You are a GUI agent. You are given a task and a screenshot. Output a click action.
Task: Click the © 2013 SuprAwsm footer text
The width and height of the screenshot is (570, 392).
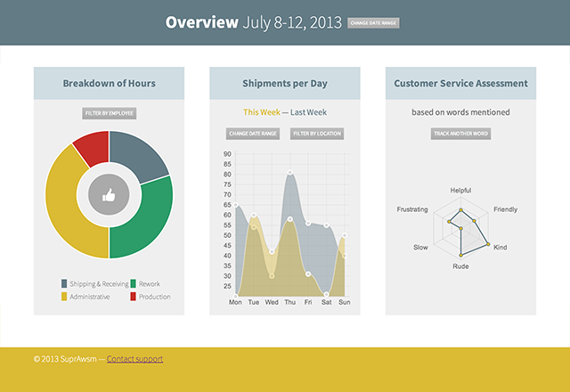[65, 359]
